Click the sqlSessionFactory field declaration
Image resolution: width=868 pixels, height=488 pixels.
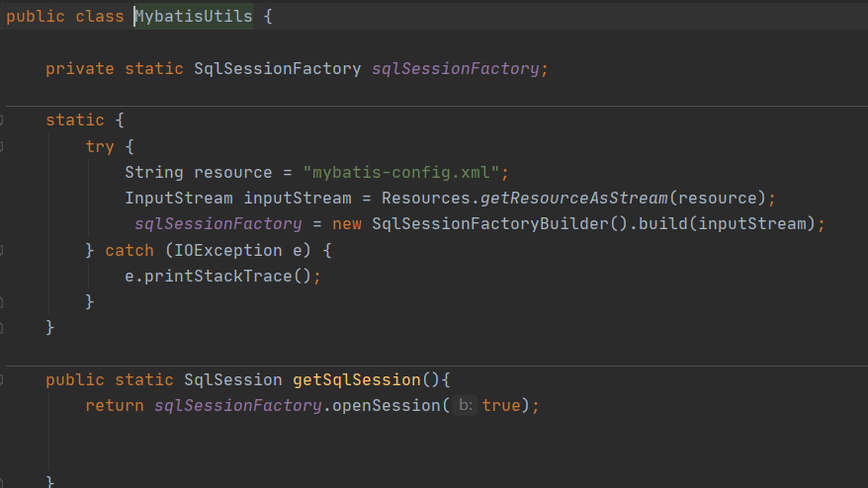click(x=455, y=69)
